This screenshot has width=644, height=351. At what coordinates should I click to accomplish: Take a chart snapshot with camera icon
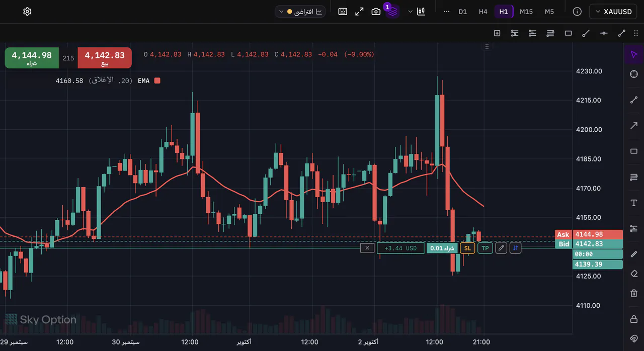pos(376,12)
